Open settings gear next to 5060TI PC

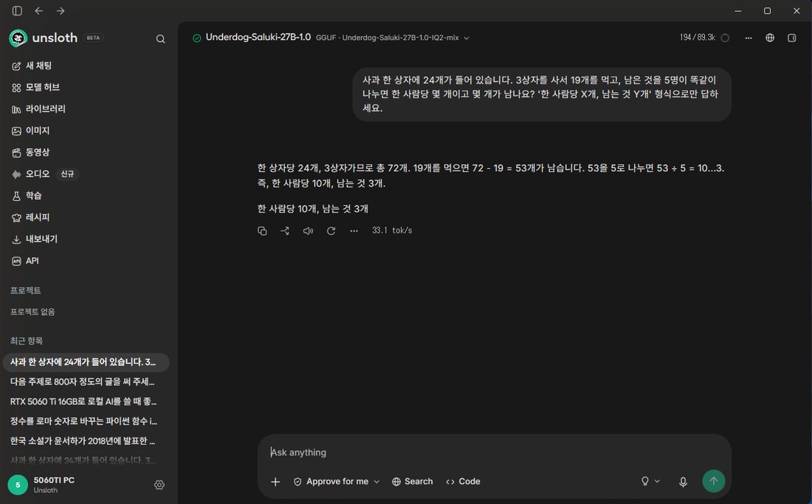159,485
